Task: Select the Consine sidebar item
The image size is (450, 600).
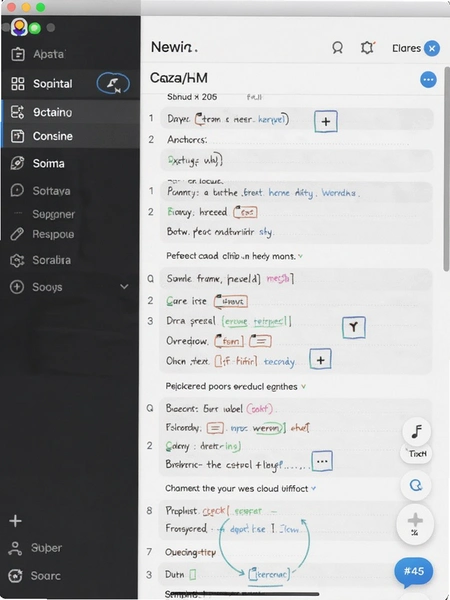Action: [x=52, y=136]
